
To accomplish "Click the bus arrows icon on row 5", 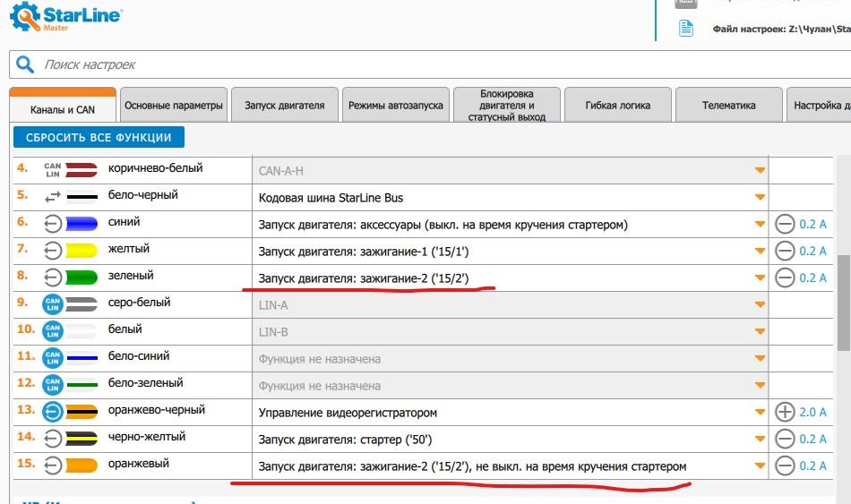I will [x=52, y=197].
